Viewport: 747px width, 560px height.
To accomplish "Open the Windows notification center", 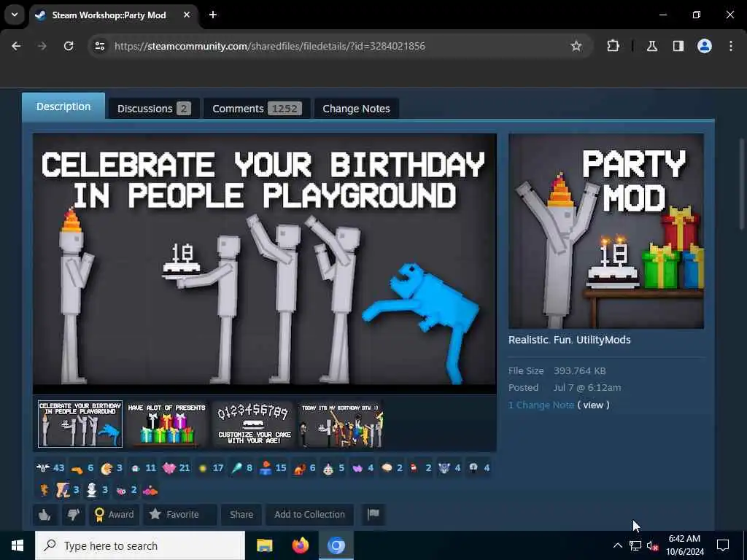I will tap(723, 545).
